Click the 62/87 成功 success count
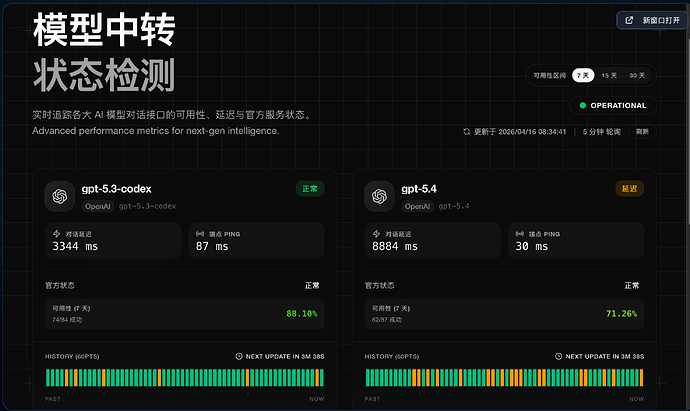 (x=387, y=320)
